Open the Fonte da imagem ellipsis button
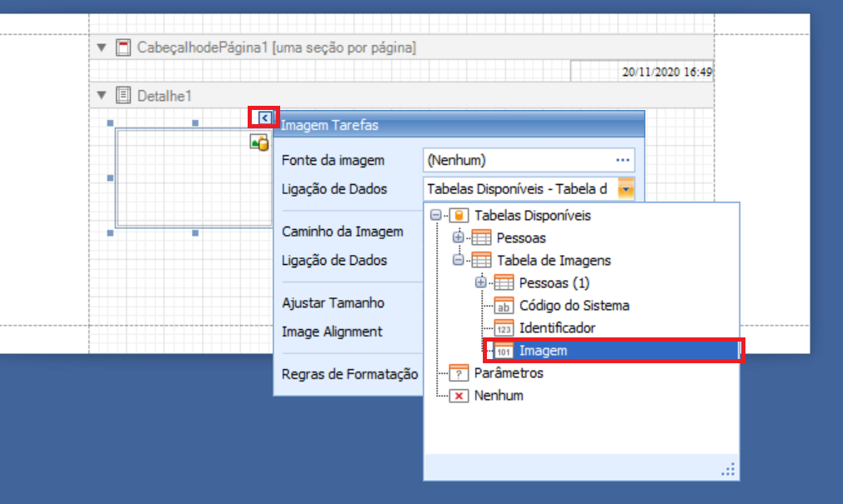Image resolution: width=843 pixels, height=504 pixels. click(x=623, y=160)
